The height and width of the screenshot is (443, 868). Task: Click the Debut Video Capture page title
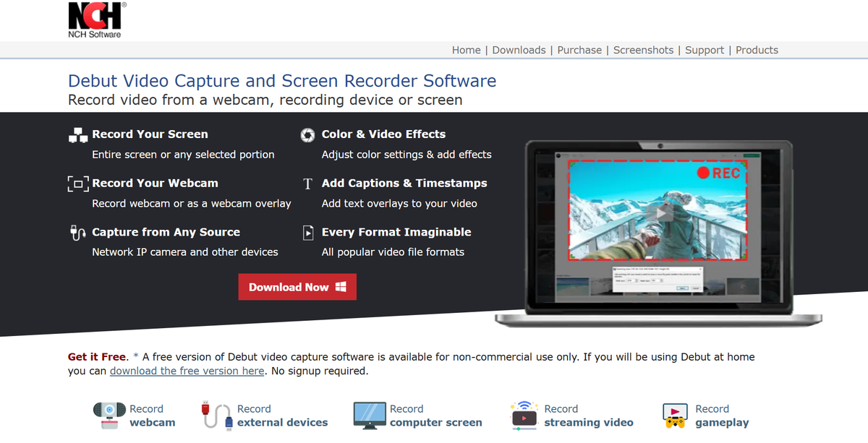pyautogui.click(x=282, y=80)
